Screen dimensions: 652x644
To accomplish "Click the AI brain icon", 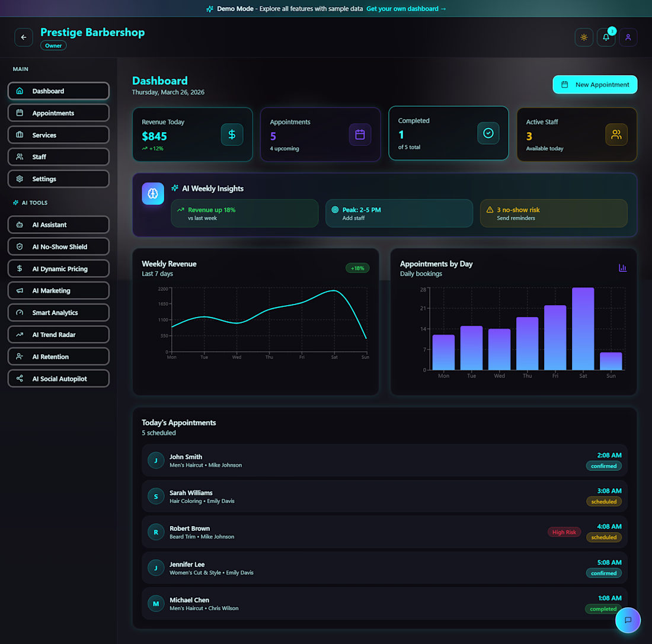I will click(x=153, y=193).
